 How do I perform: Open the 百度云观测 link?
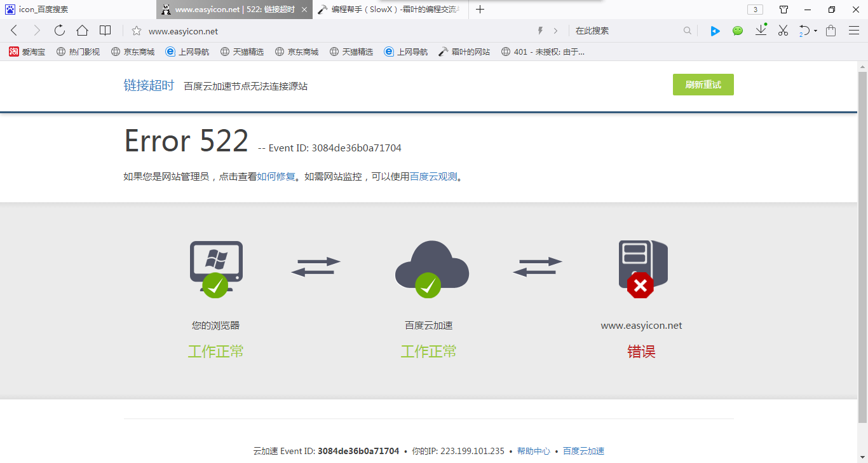click(x=433, y=177)
